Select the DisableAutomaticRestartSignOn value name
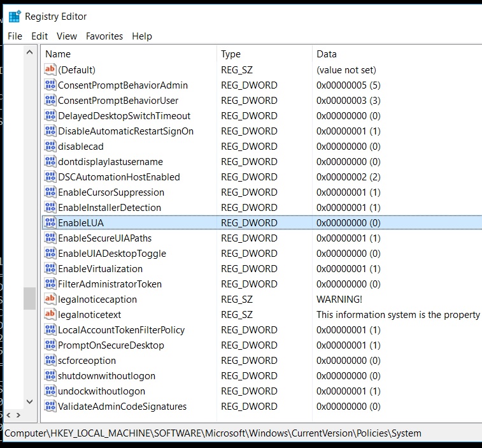The image size is (482, 448). [125, 131]
